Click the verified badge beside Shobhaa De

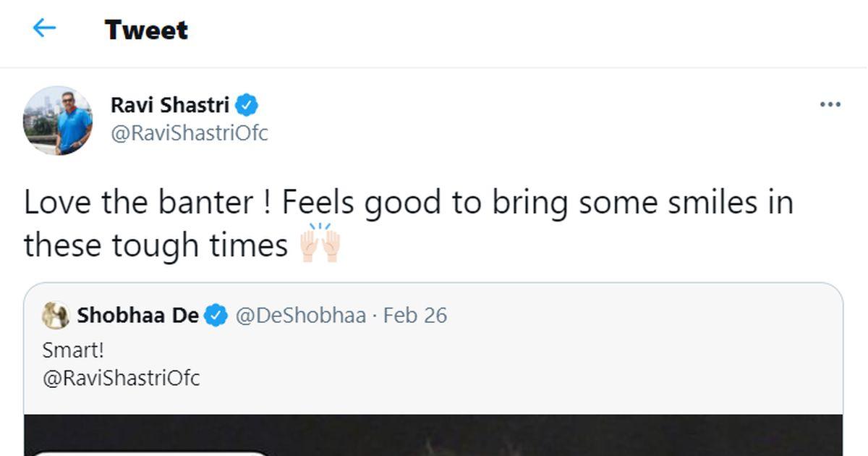(x=216, y=316)
